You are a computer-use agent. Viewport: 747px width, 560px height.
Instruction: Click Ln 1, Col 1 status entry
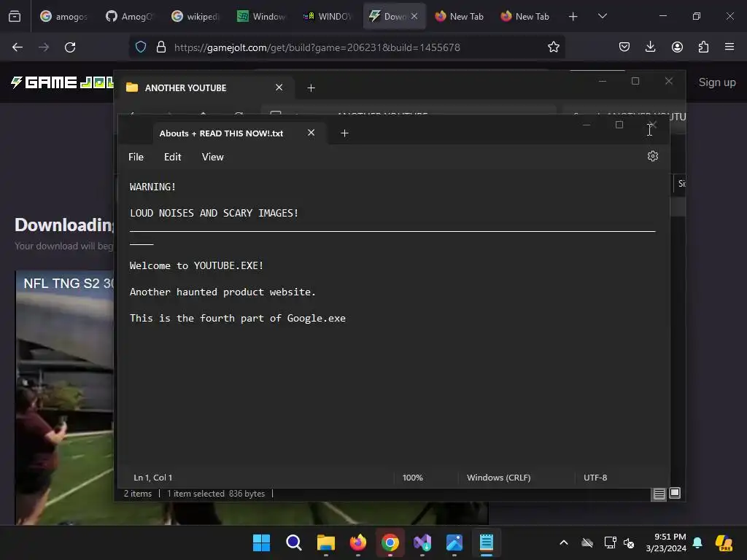point(153,478)
